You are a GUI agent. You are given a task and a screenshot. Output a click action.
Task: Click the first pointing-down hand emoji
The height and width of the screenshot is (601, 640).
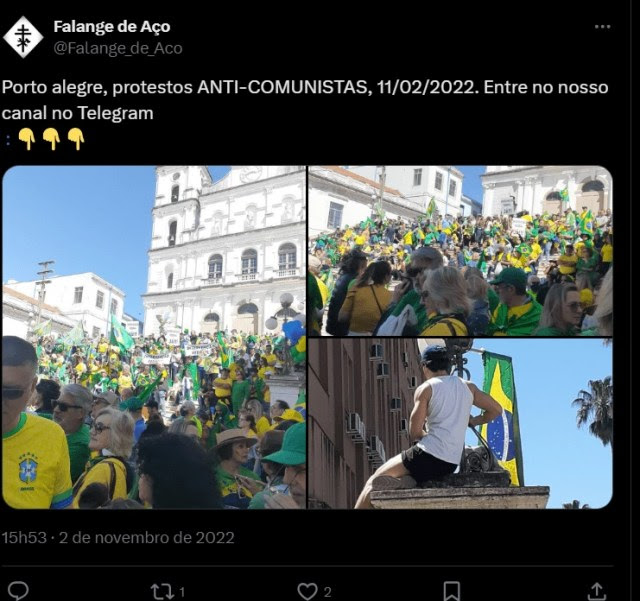[27, 139]
